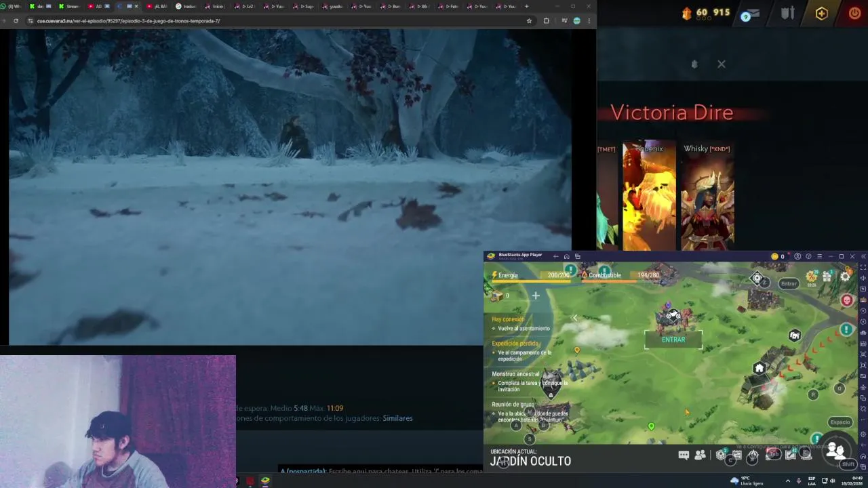Select the 'Hay conexión' quest entry
The height and width of the screenshot is (488, 868).
click(521, 323)
